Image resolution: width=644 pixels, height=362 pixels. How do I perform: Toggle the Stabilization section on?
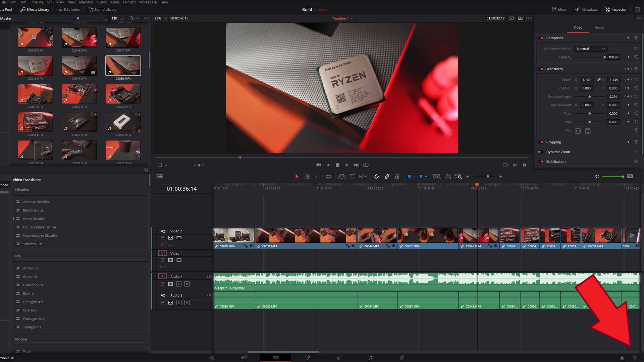542,161
